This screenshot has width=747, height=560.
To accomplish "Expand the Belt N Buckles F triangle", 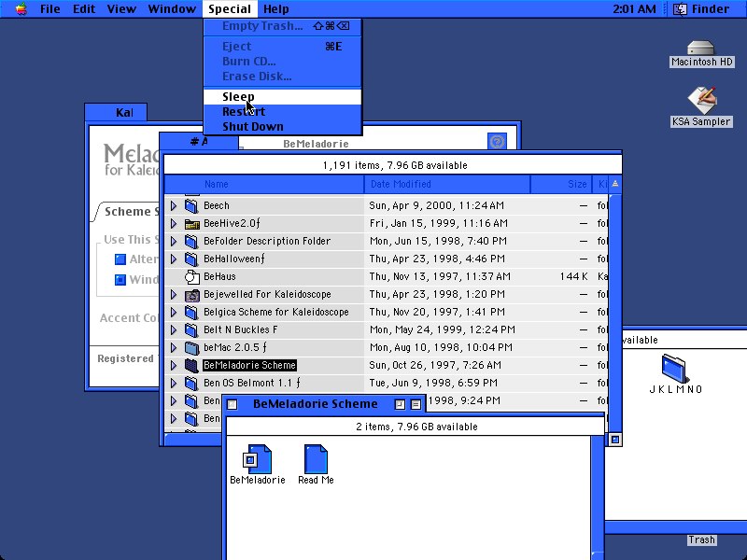I will (x=174, y=329).
